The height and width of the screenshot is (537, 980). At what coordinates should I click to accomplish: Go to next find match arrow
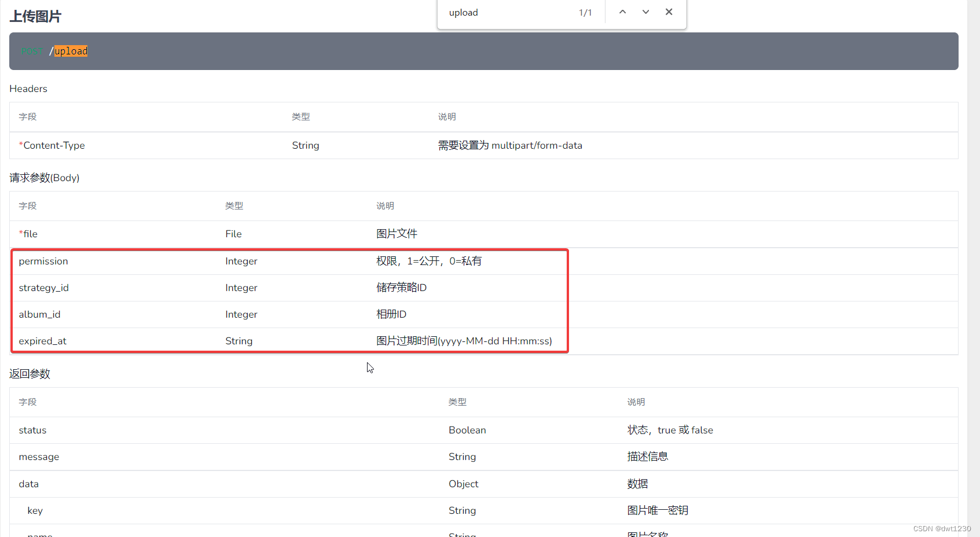pyautogui.click(x=645, y=12)
